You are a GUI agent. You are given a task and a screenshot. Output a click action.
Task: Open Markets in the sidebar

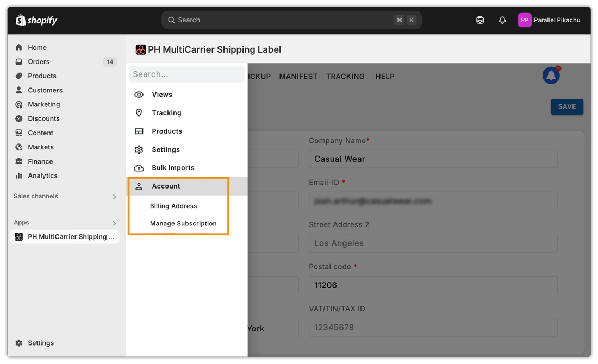(40, 147)
